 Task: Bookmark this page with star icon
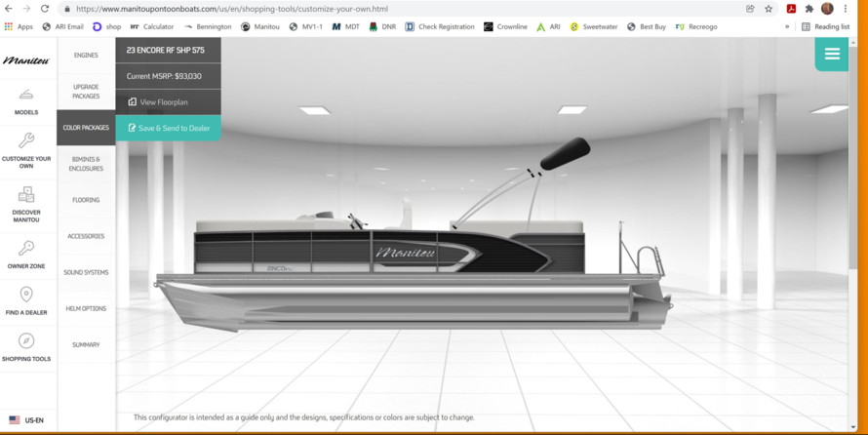point(769,9)
